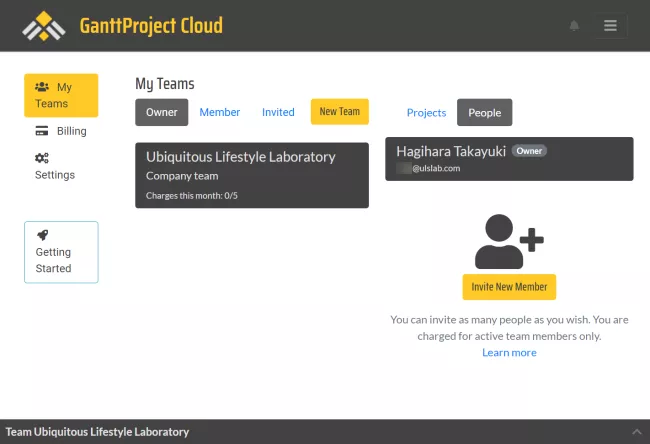The width and height of the screenshot is (650, 444).
Task: Open the notifications bell
Action: click(x=574, y=26)
